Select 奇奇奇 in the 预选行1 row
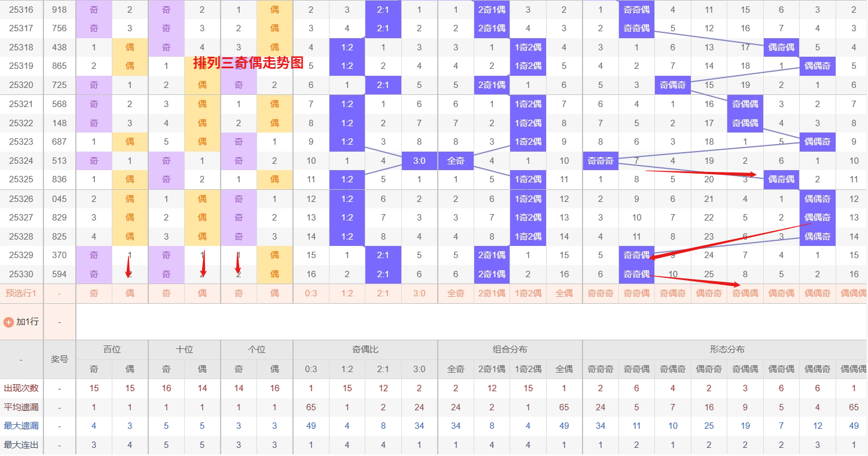868x456 pixels. (600, 293)
